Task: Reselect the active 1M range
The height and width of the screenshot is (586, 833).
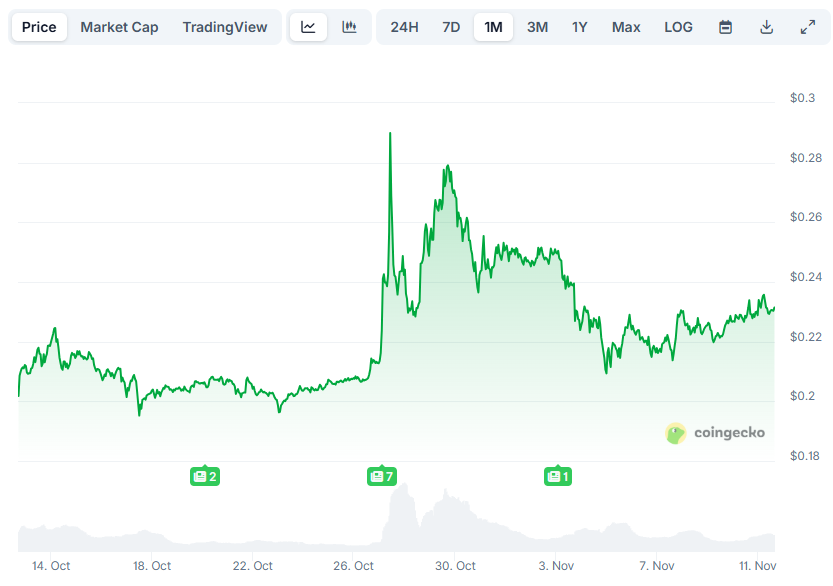Action: point(493,27)
